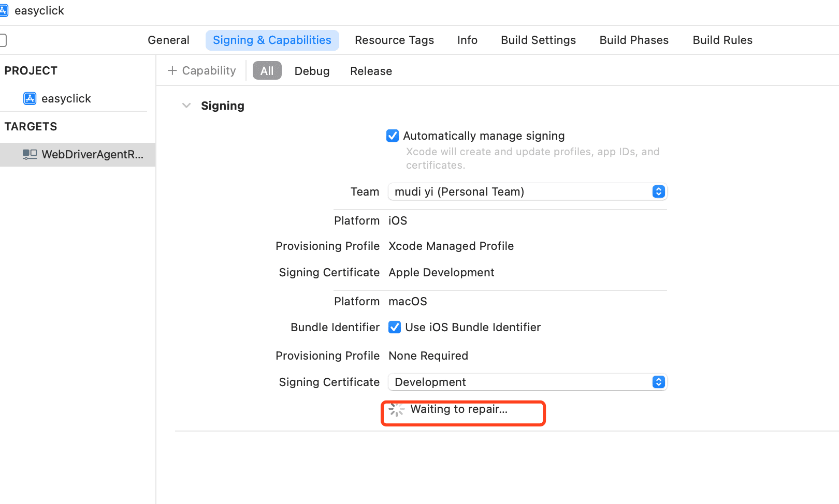Go to the Build Settings tab

point(538,40)
